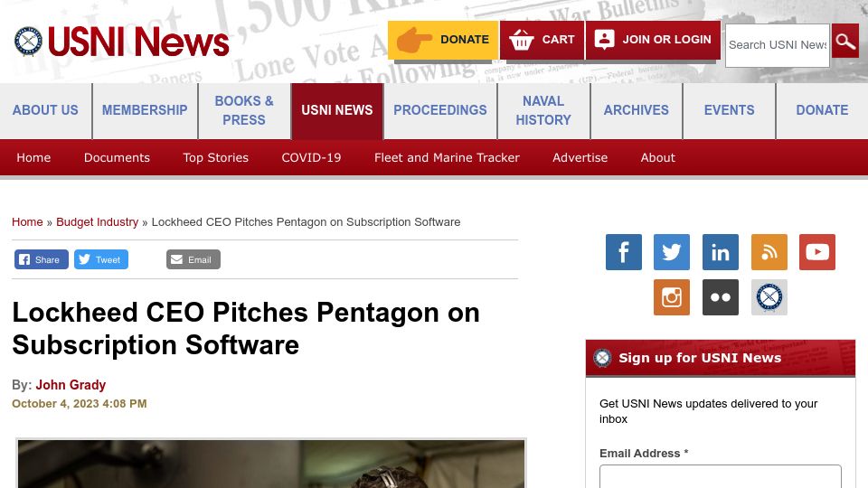This screenshot has height=488, width=868.
Task: Open Top Stories
Action: [x=216, y=157]
